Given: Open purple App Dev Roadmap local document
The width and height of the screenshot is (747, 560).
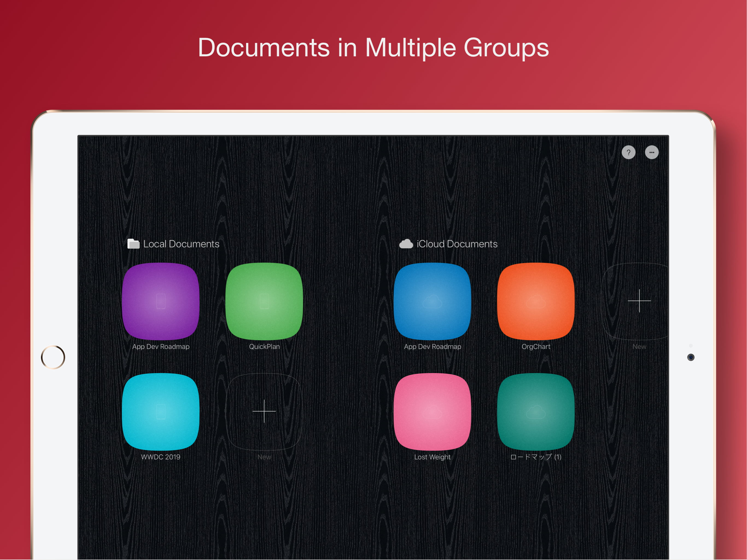Looking at the screenshot, I should (161, 301).
